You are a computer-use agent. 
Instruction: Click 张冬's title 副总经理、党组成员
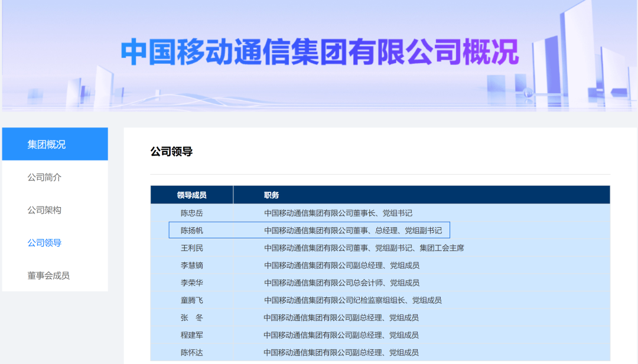coord(341,317)
